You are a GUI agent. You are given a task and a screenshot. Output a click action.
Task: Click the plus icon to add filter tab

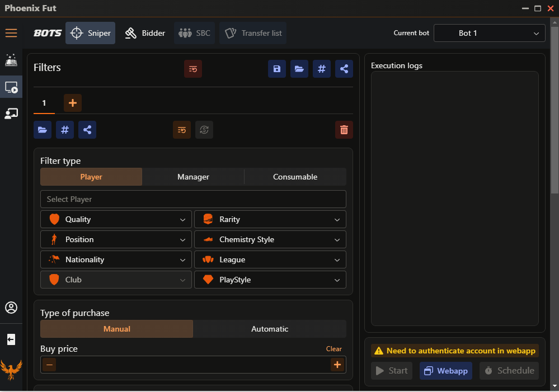73,103
